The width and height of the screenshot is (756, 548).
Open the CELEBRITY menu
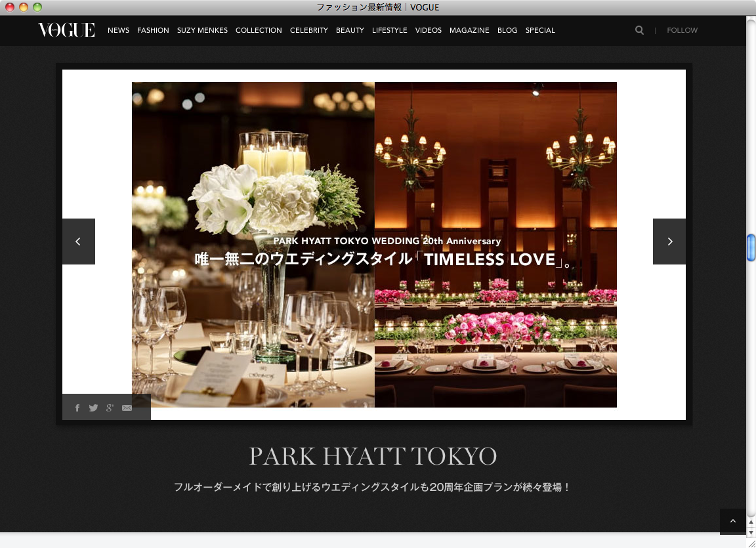[x=308, y=30]
